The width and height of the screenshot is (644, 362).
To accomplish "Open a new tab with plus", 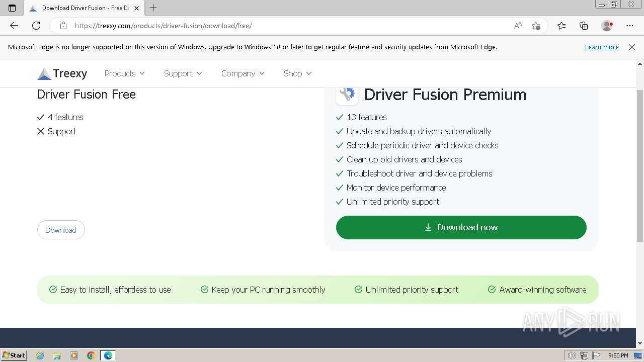I will coord(153,8).
